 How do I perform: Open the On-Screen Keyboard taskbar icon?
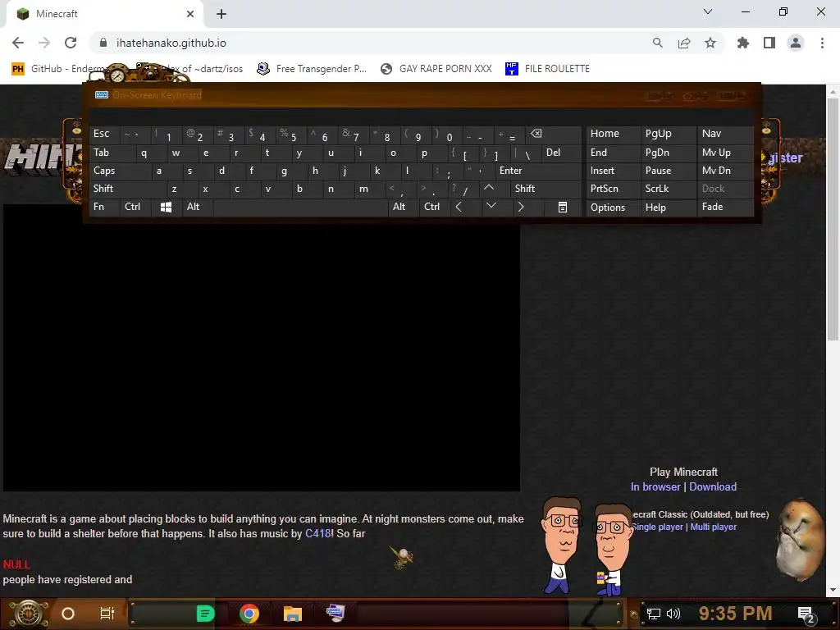(x=336, y=613)
